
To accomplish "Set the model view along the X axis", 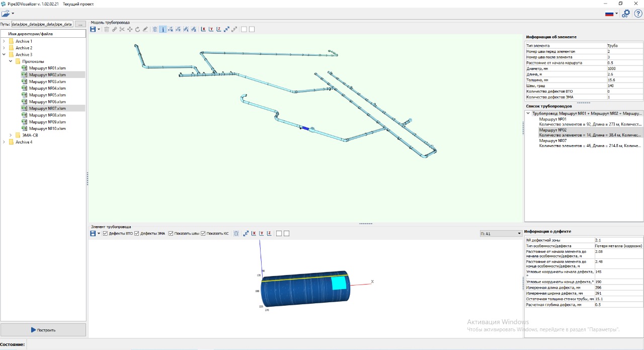I will tap(203, 29).
